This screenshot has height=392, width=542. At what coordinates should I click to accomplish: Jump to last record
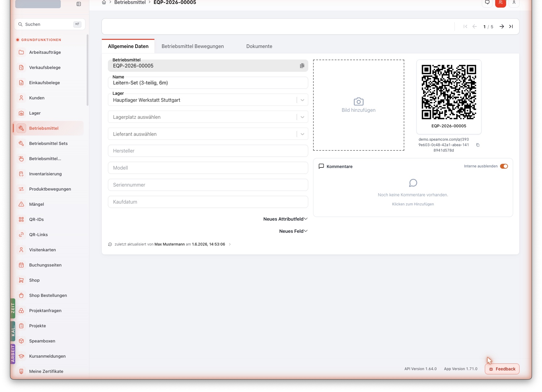click(x=511, y=26)
